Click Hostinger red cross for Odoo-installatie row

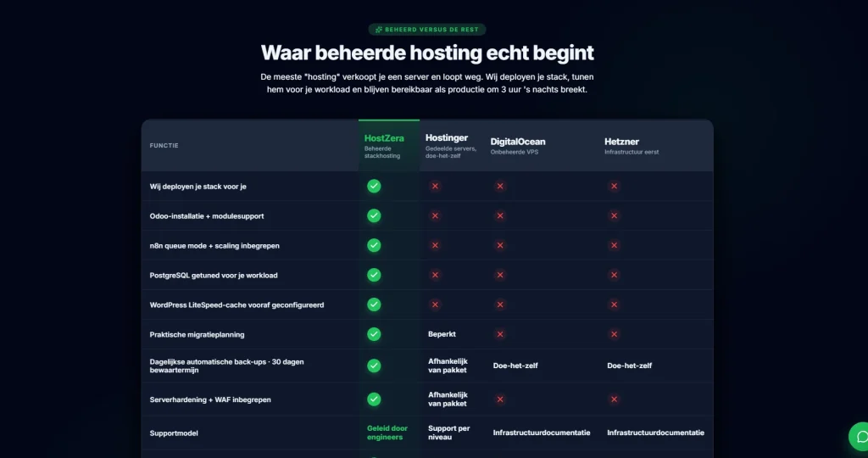(x=435, y=215)
